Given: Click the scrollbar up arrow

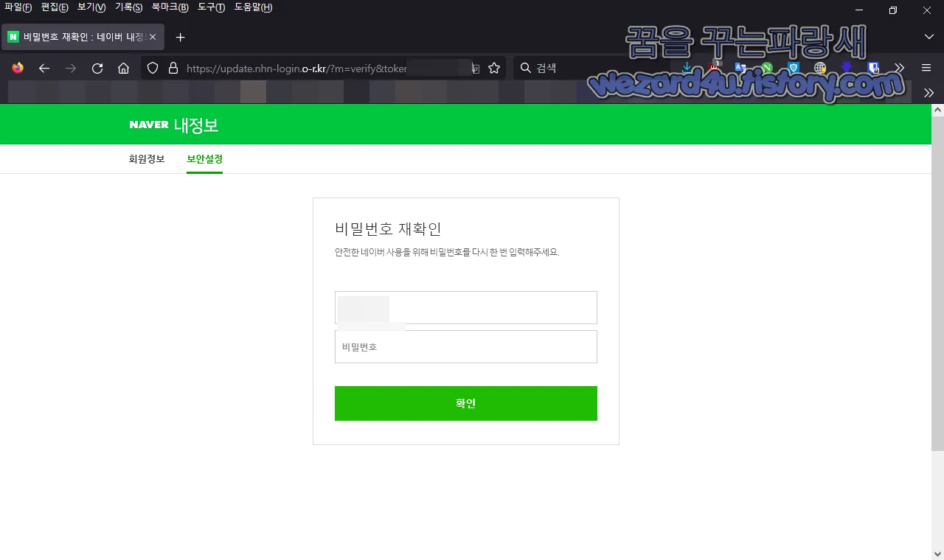Looking at the screenshot, I should tap(937, 110).
